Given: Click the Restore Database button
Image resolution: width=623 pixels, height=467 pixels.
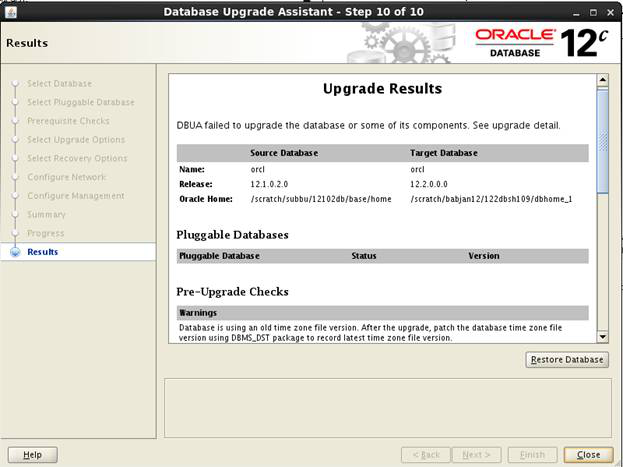Looking at the screenshot, I should (x=567, y=360).
